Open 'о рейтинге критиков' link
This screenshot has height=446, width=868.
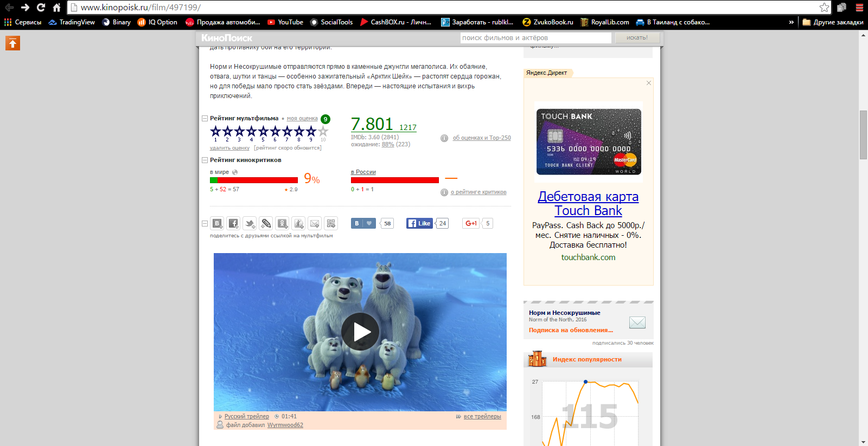coord(478,192)
